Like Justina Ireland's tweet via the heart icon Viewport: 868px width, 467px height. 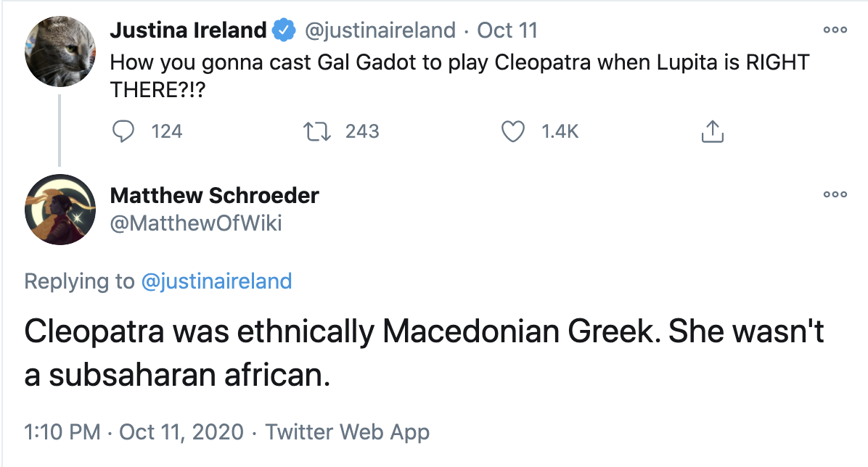(514, 131)
